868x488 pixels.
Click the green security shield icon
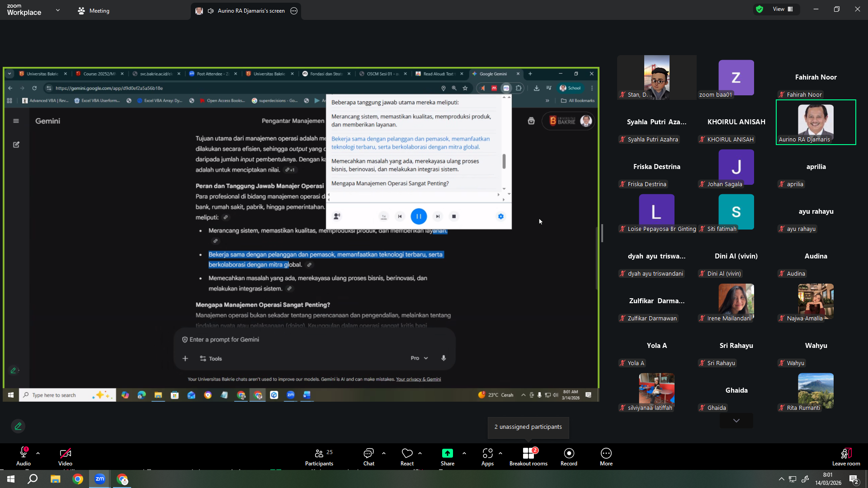(759, 9)
